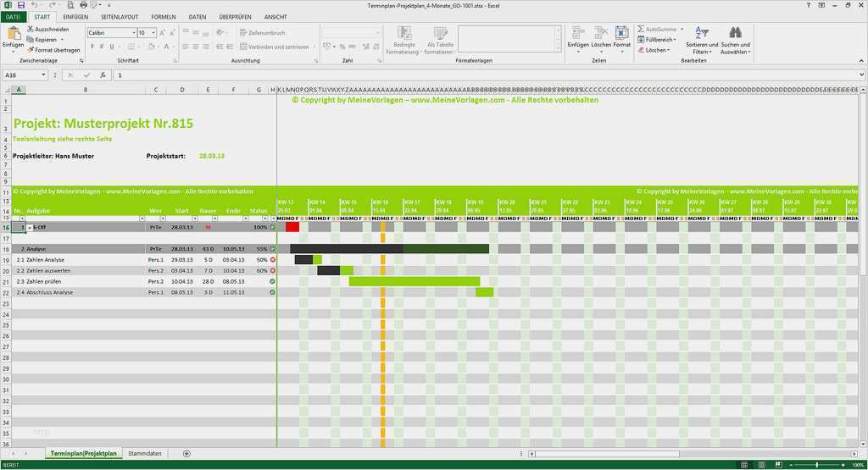Open the Ende column filter dropdown
Viewport: 868px width, 470px height.
245,218
